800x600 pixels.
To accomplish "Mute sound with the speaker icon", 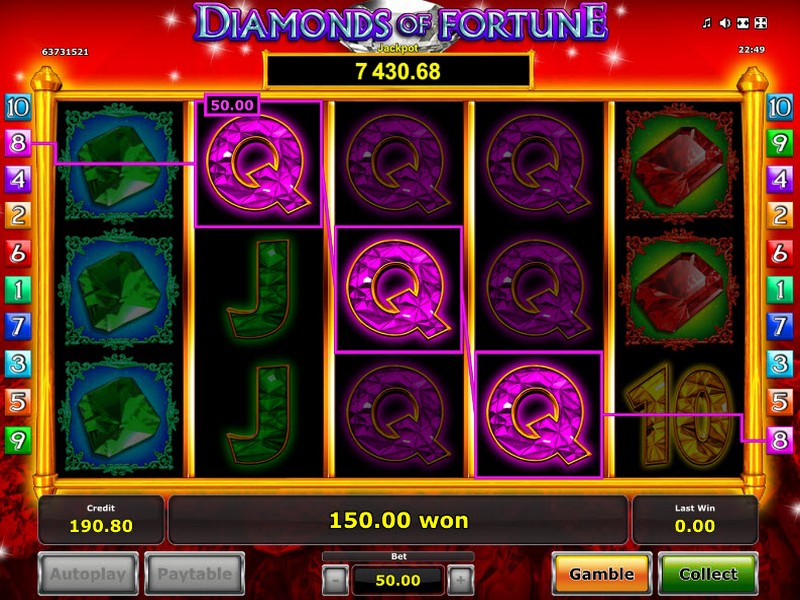I will coord(724,23).
